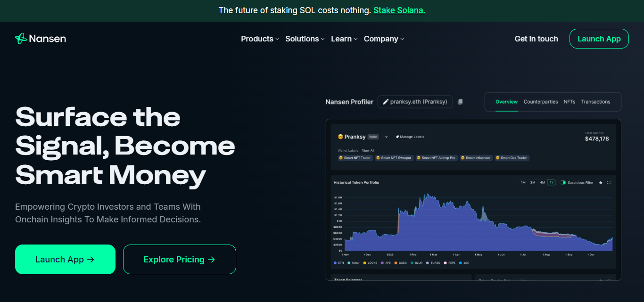This screenshot has width=644, height=302.
Task: Expand the Company dropdown menu
Action: 384,39
